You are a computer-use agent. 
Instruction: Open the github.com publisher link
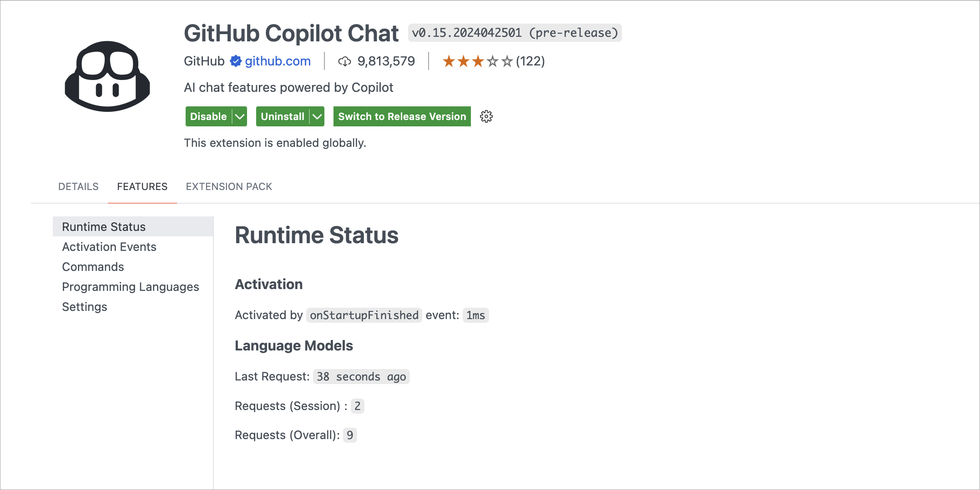pos(277,61)
